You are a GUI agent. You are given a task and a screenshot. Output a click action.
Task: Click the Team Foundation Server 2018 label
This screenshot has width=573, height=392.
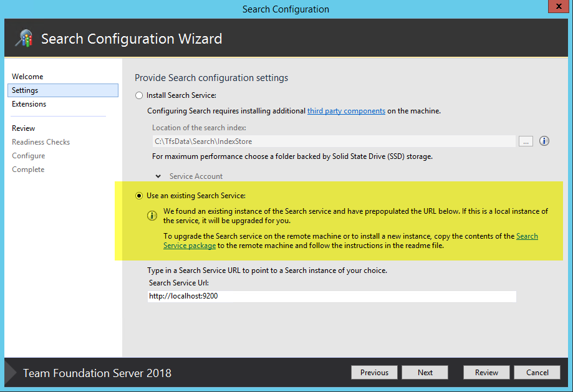pos(97,373)
